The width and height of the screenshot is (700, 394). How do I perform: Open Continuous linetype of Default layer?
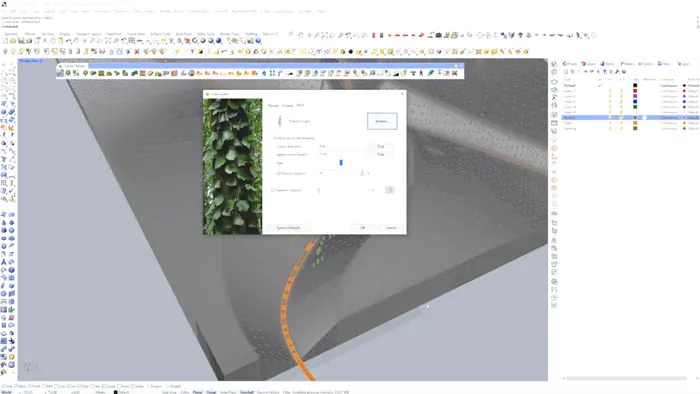(x=668, y=86)
